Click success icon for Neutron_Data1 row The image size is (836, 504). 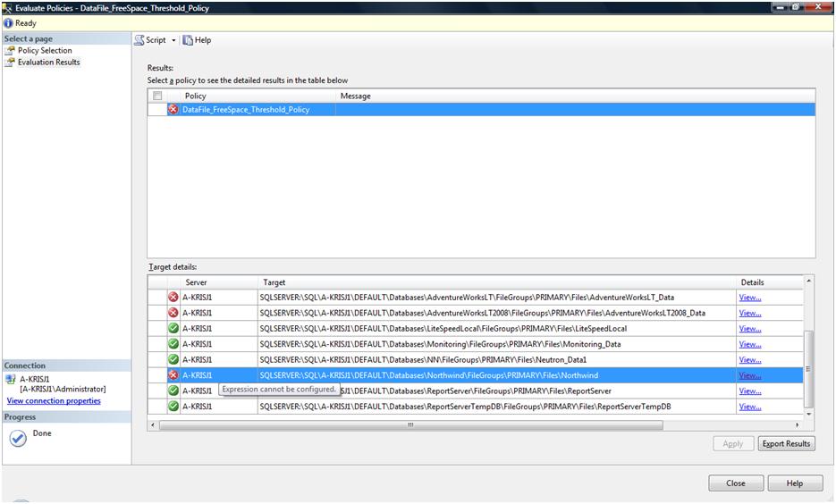173,359
